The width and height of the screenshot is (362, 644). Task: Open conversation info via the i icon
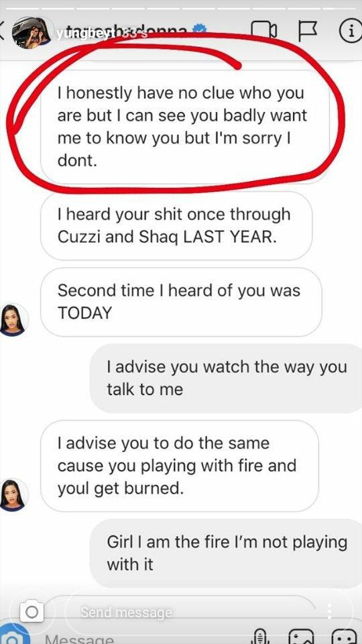click(350, 31)
